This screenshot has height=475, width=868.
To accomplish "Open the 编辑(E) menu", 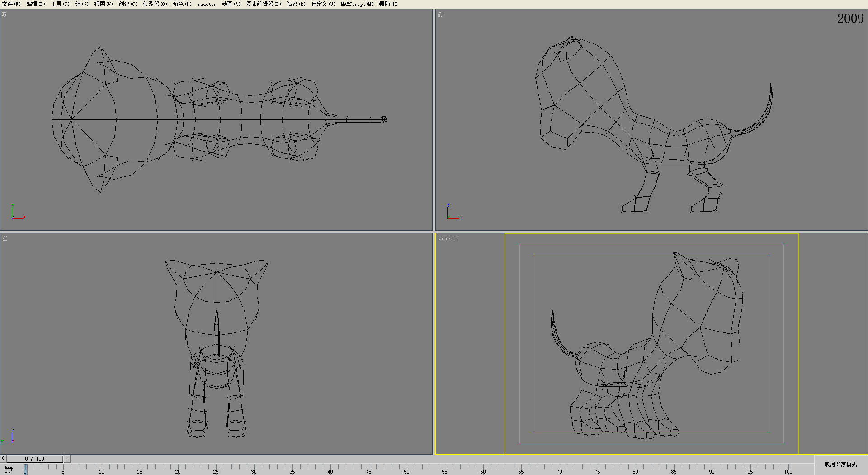I will coord(36,4).
